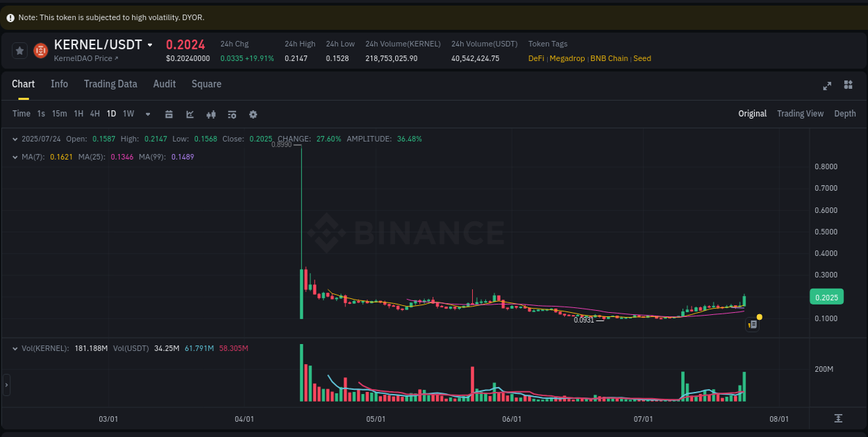Viewport: 868px width, 437px height.
Task: Collapse the MA indicator row chevron
Action: pyautogui.click(x=15, y=157)
